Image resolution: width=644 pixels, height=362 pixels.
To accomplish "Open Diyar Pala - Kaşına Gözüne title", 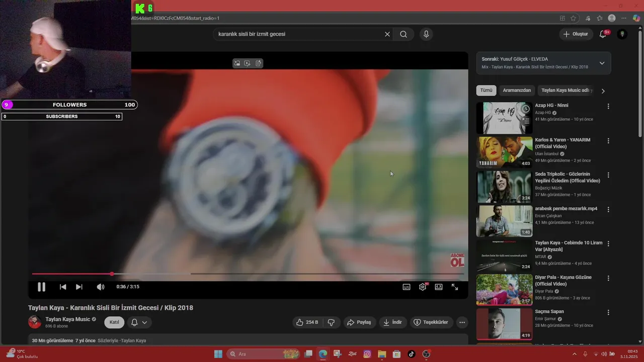I will 563,281.
